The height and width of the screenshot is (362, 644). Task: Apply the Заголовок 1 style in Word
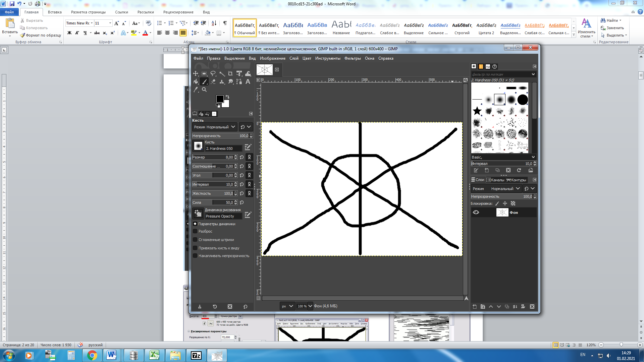click(293, 27)
